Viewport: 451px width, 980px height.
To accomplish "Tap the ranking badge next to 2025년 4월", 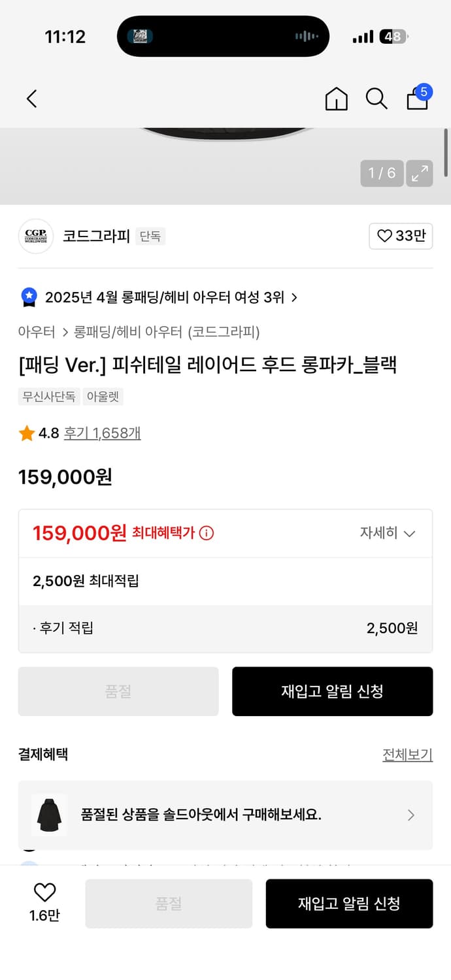I will (x=28, y=297).
